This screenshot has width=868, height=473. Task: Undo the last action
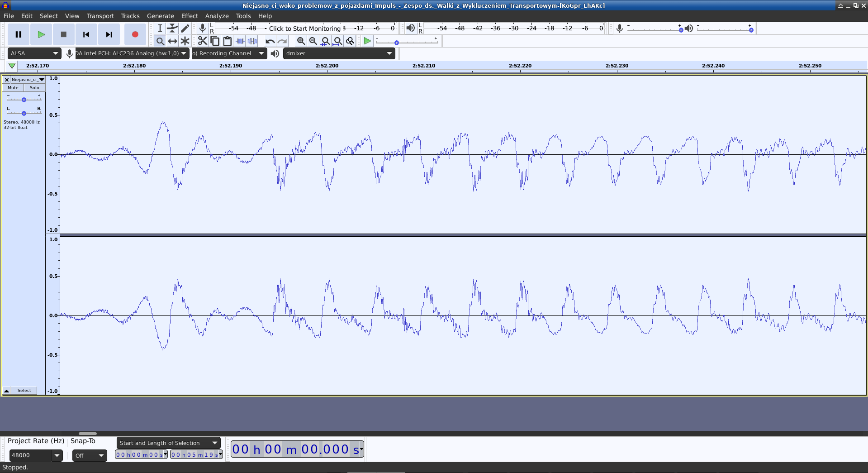(270, 41)
